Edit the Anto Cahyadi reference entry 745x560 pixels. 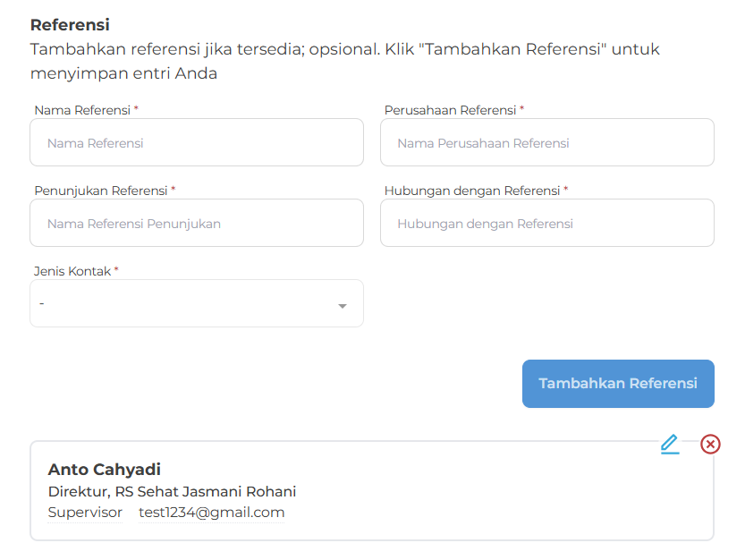[670, 444]
